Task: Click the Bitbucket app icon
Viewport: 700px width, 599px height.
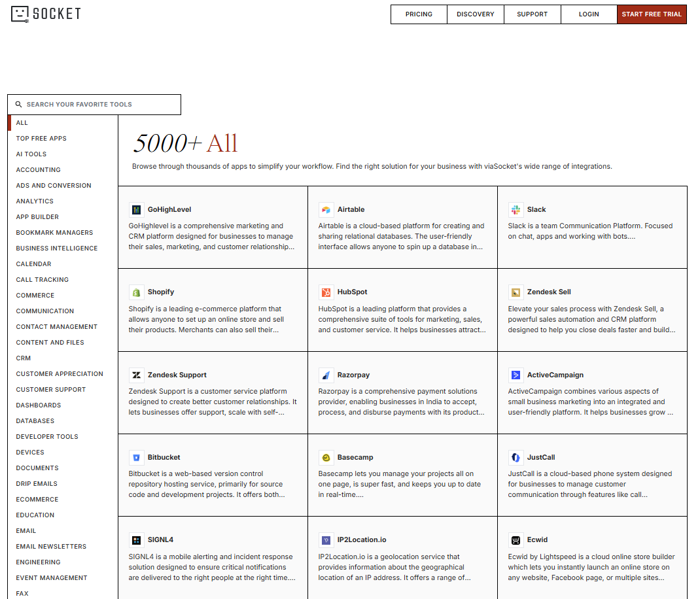Action: tap(137, 458)
